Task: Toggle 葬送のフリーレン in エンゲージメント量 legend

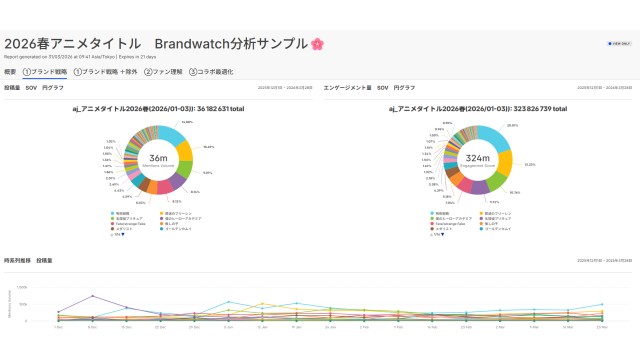Action: click(495, 213)
